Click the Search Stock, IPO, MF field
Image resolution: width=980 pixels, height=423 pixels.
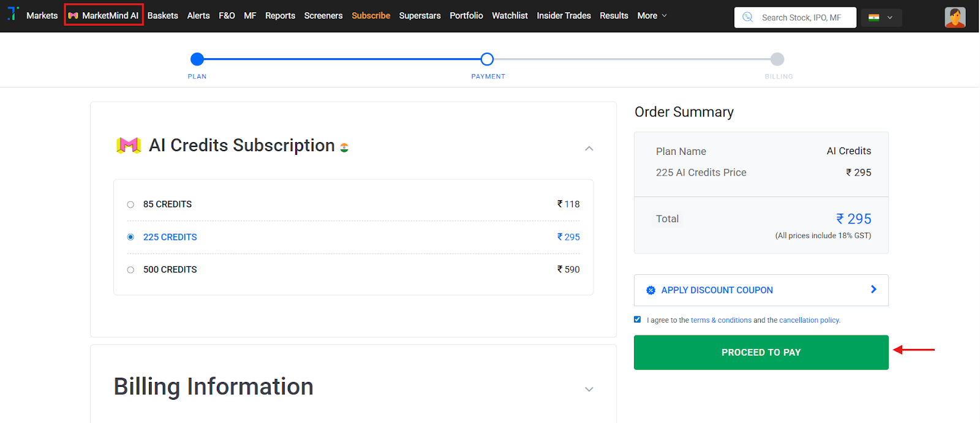coord(801,18)
